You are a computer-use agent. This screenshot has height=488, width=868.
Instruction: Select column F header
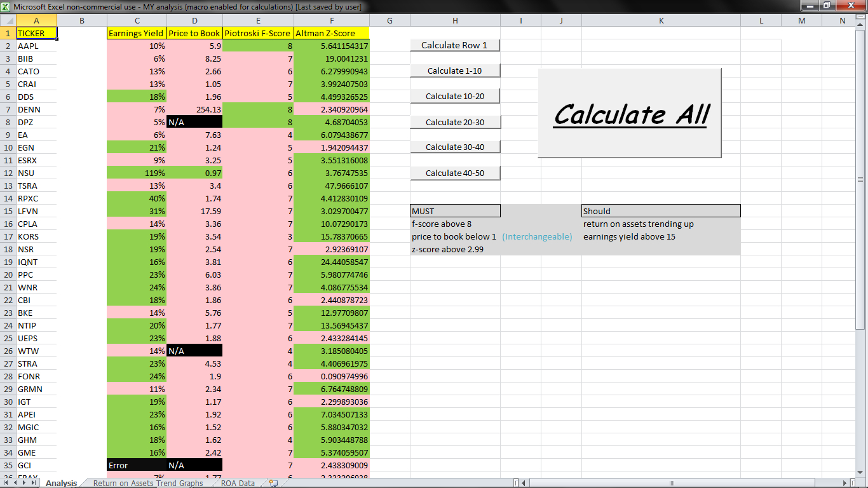[331, 21]
